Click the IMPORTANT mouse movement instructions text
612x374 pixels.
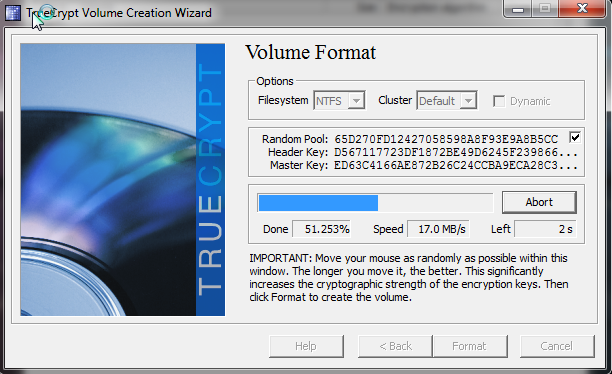pos(409,278)
